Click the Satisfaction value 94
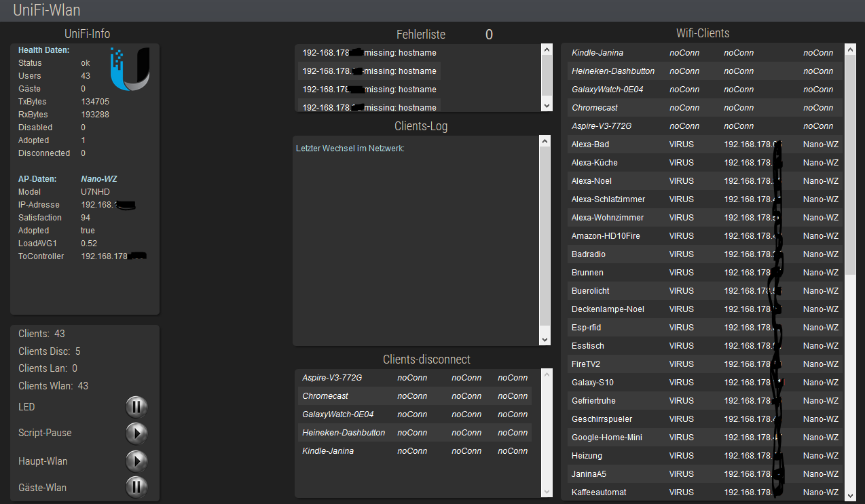This screenshot has width=865, height=504. point(86,218)
